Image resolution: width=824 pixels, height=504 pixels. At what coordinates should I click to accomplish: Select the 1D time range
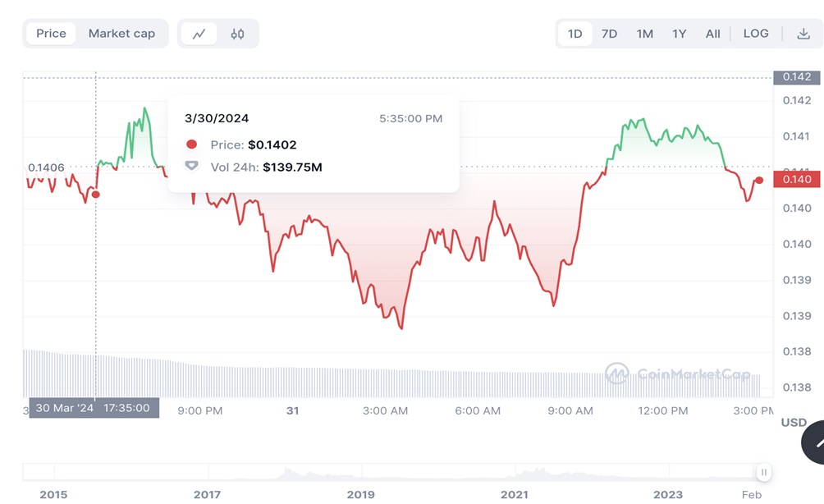[575, 34]
